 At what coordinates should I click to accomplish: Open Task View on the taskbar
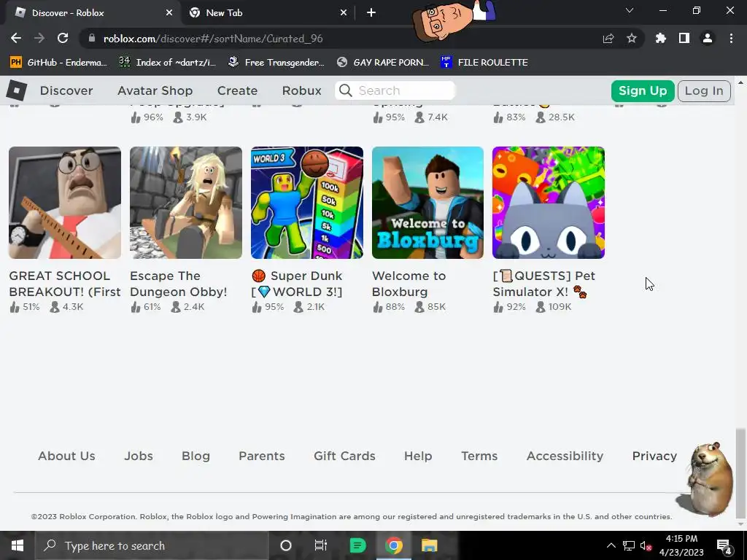click(321, 545)
